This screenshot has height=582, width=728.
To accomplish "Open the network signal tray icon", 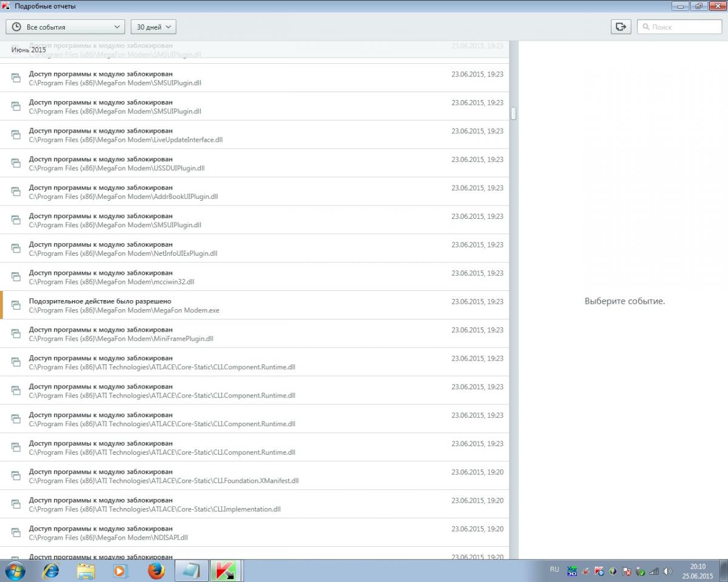I will coord(654,570).
